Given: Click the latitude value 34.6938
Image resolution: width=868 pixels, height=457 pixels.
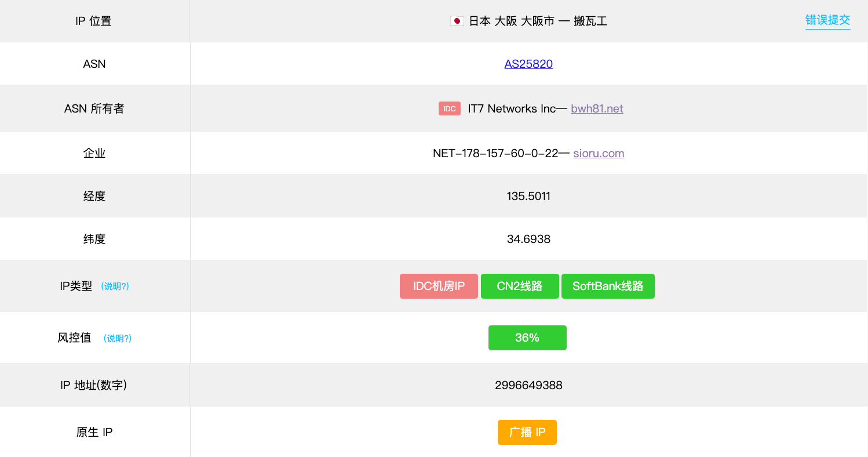Looking at the screenshot, I should (x=528, y=239).
